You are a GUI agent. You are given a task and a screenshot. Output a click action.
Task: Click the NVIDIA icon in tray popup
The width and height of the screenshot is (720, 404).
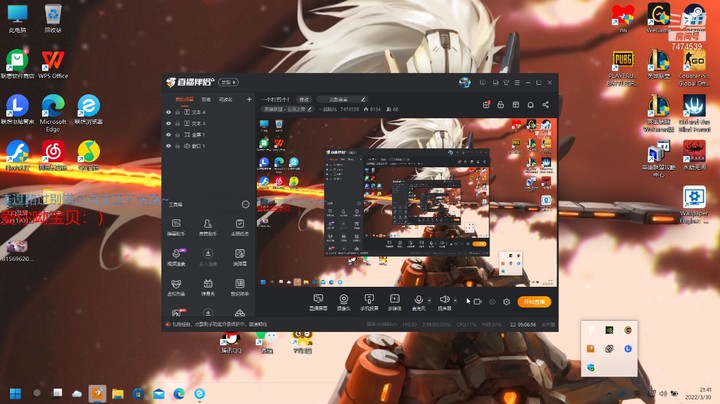(x=609, y=330)
